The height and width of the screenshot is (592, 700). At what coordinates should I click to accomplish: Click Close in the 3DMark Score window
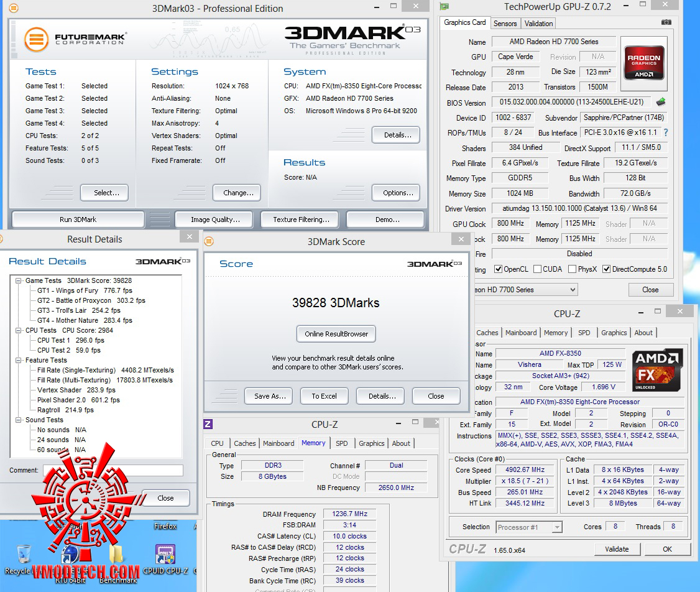click(x=436, y=396)
